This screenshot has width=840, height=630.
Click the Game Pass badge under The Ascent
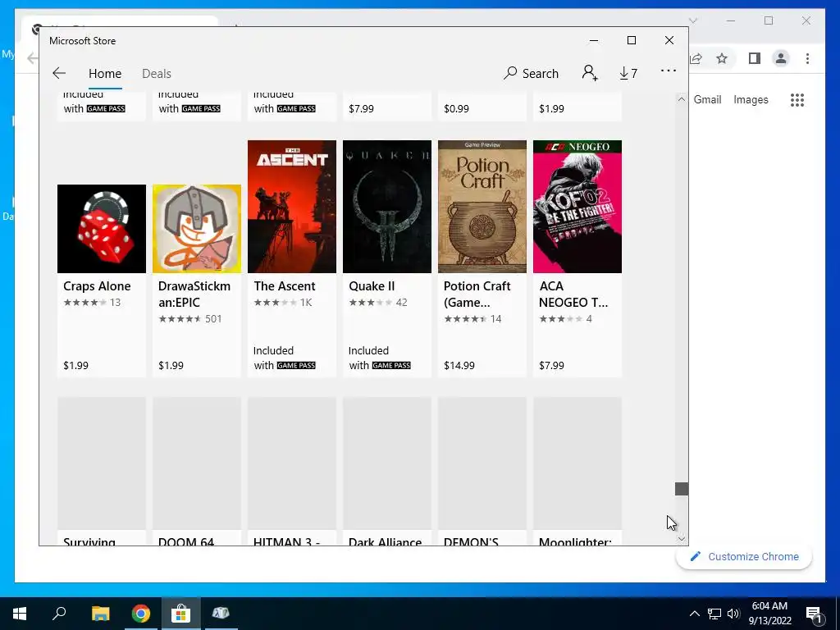tap(296, 365)
